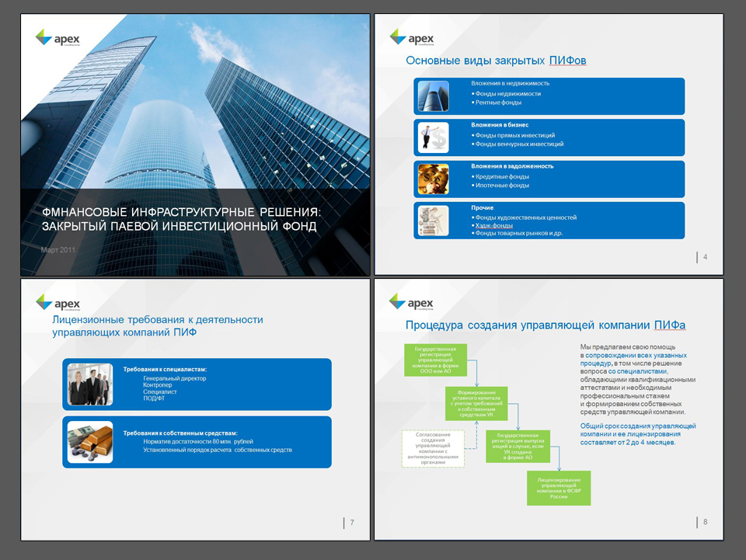746x560 pixels.
Task: Click 'Фонды художественных ценностей' bullet
Action: [x=526, y=217]
